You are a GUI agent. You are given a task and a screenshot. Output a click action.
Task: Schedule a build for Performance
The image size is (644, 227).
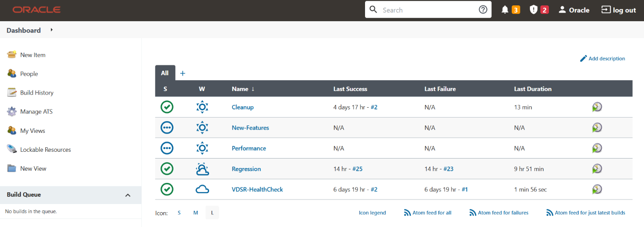pos(597,148)
